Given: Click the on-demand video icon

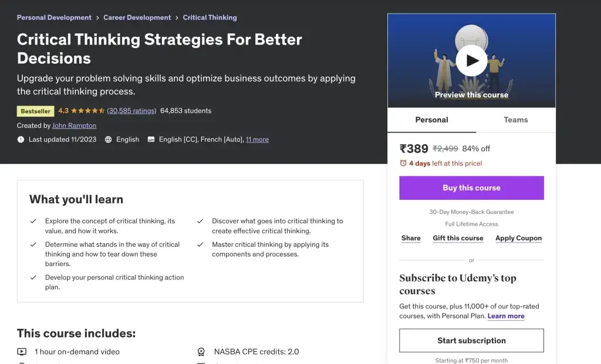Looking at the screenshot, I should (x=22, y=352).
